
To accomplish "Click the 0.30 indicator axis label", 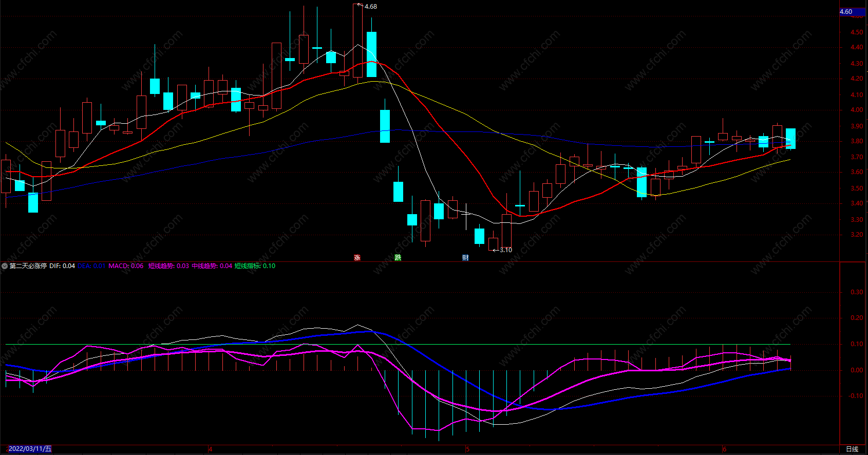I will click(856, 292).
